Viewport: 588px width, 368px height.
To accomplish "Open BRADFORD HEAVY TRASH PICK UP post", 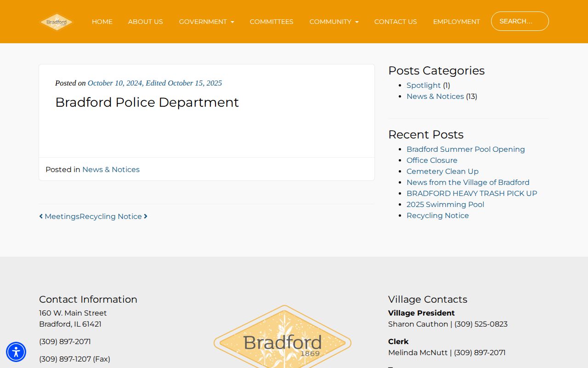I will pos(472,193).
